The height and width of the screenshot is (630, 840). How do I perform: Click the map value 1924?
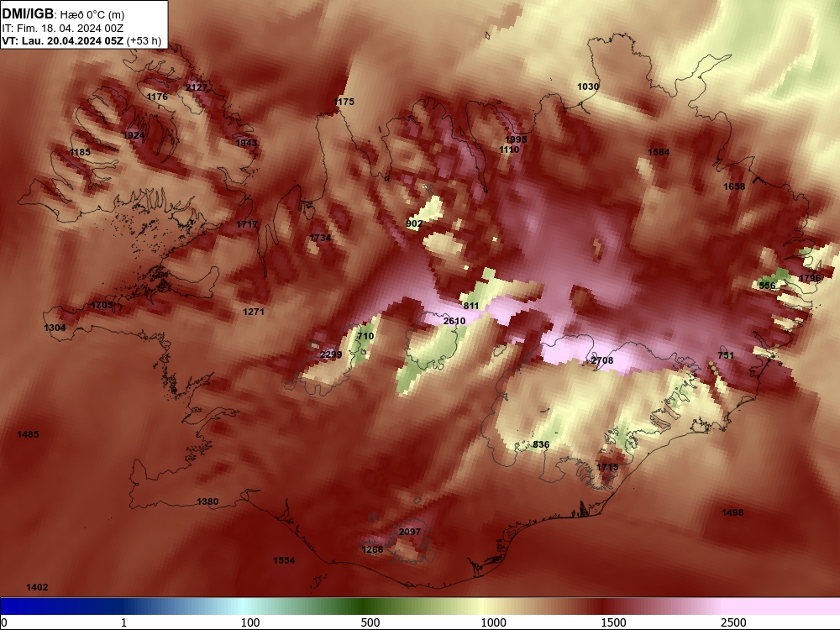pos(134,135)
